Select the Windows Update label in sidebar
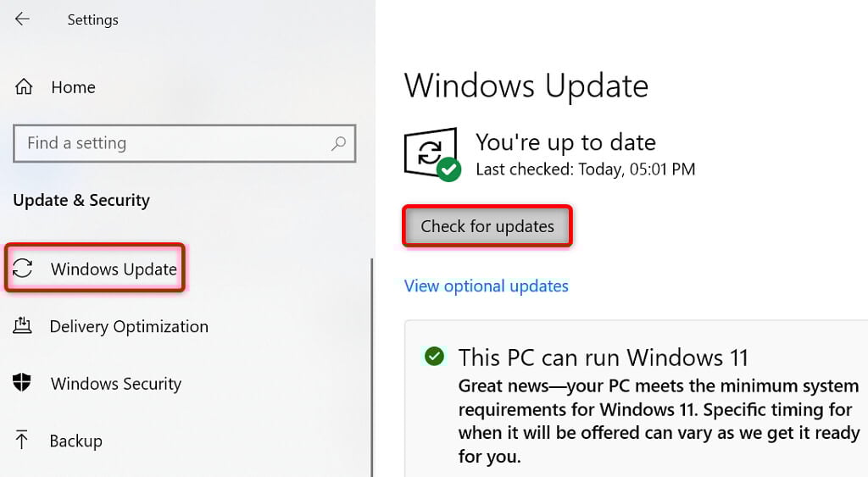Screen dimensions: 868x477 [x=114, y=269]
